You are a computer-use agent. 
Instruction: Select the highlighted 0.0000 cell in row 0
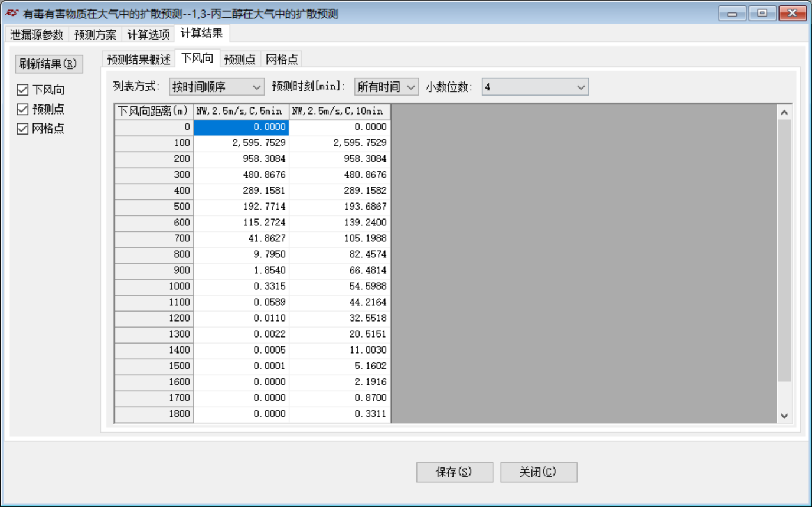click(242, 127)
